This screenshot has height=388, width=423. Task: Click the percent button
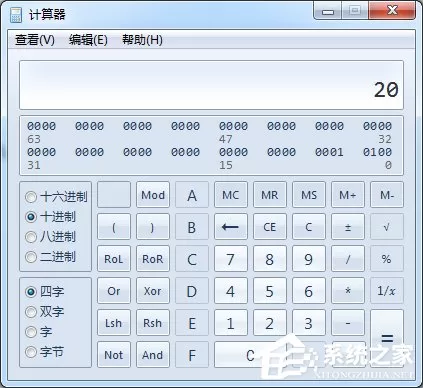[387, 259]
